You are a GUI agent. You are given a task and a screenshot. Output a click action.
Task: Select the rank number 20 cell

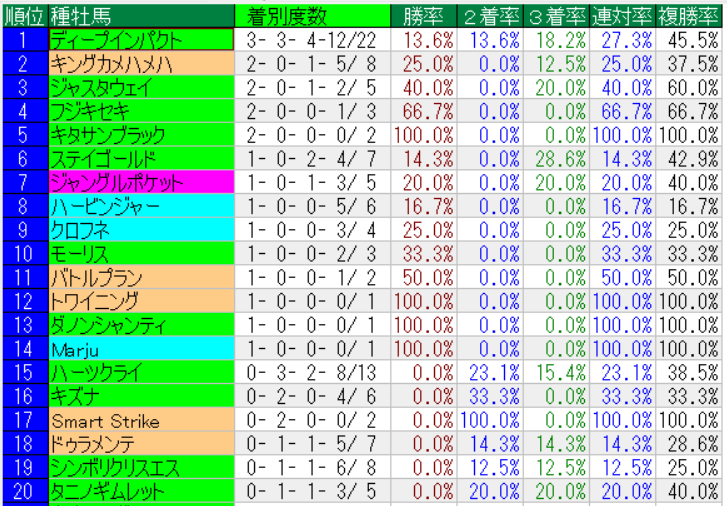[23, 491]
